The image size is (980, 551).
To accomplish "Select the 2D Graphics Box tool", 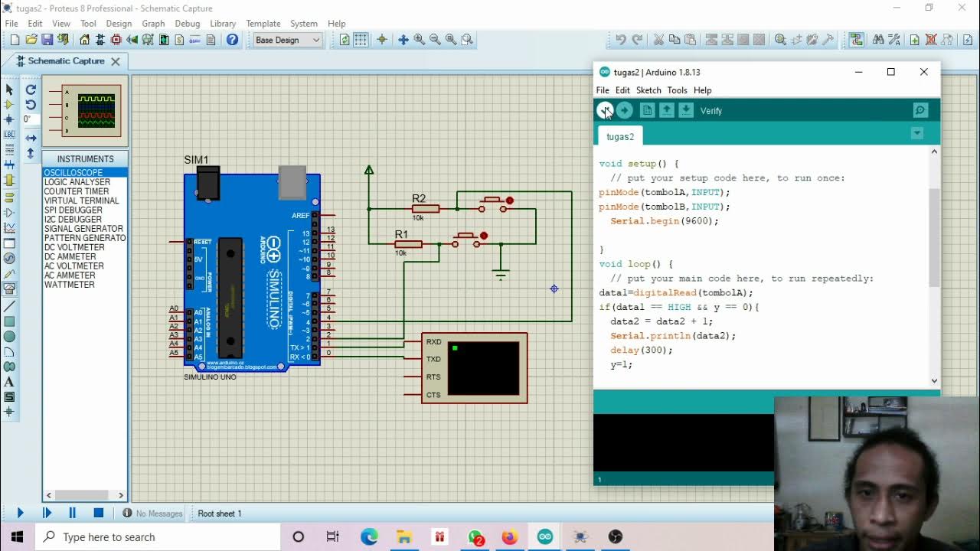I will [9, 321].
